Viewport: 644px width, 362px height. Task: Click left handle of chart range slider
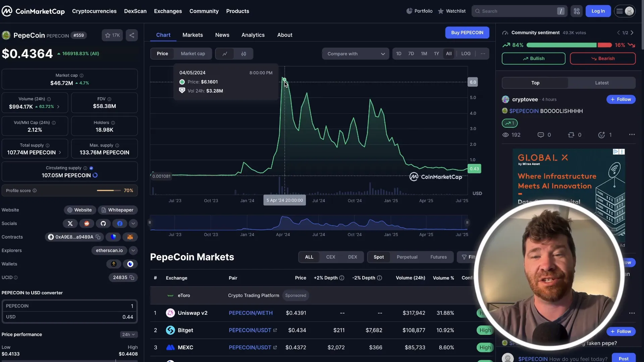(x=150, y=223)
